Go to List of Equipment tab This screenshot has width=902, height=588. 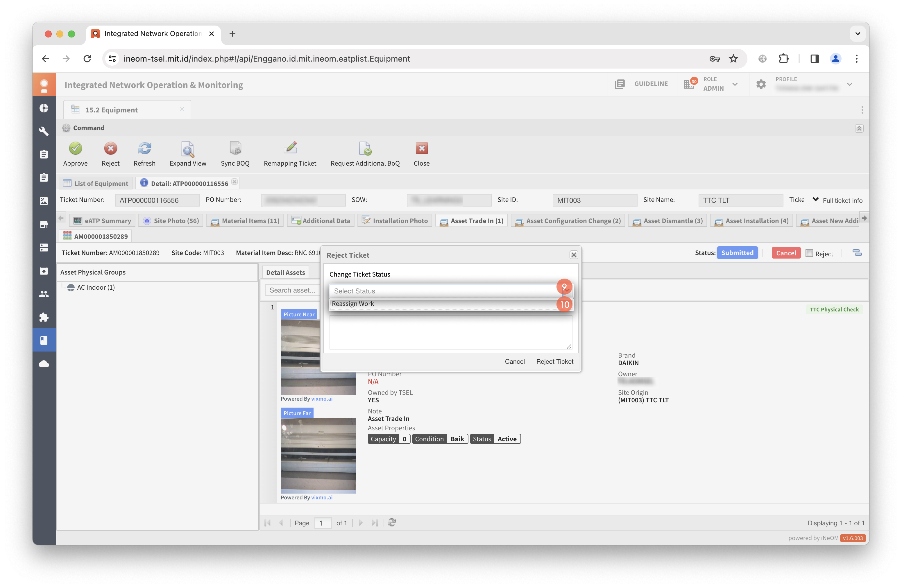(x=96, y=183)
